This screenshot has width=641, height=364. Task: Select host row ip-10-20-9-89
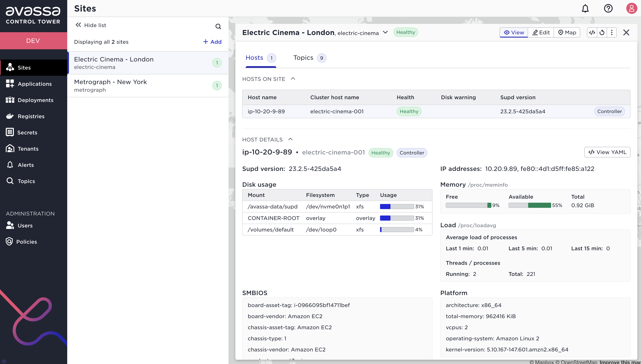pyautogui.click(x=436, y=111)
